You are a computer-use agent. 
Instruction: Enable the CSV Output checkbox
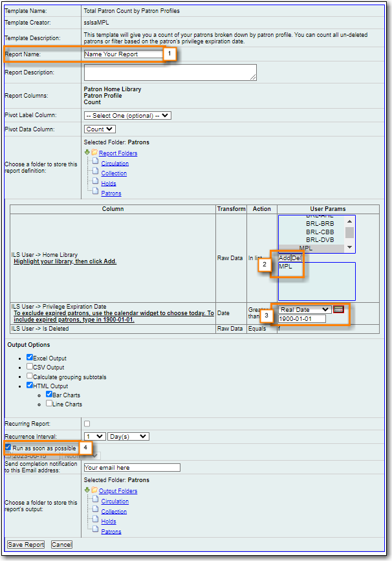(x=30, y=366)
